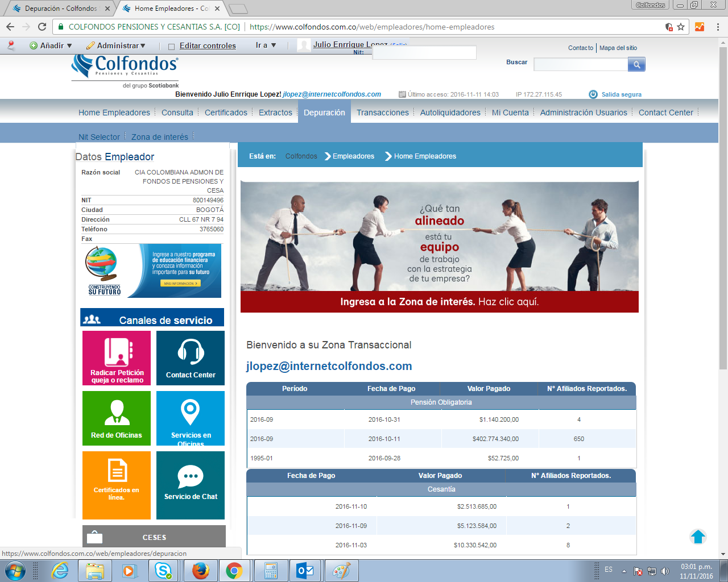This screenshot has height=582, width=728.
Task: Open the Servicio de Chat tile
Action: tap(191, 485)
